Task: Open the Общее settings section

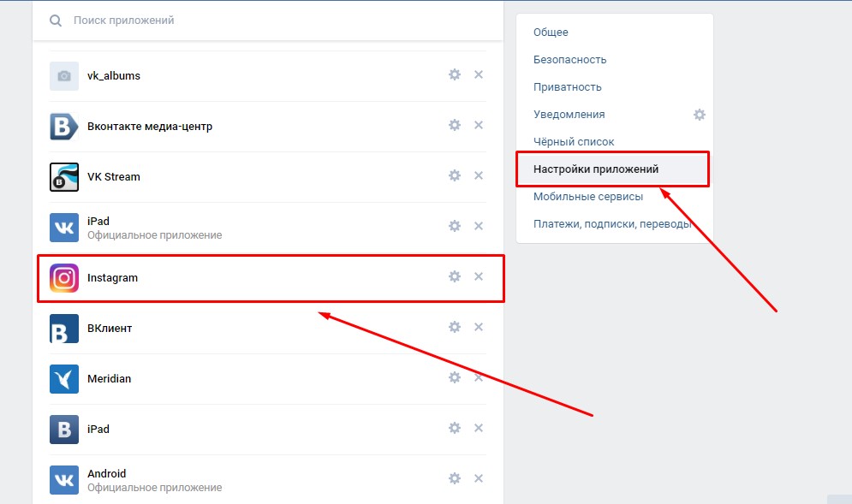Action: 551,32
